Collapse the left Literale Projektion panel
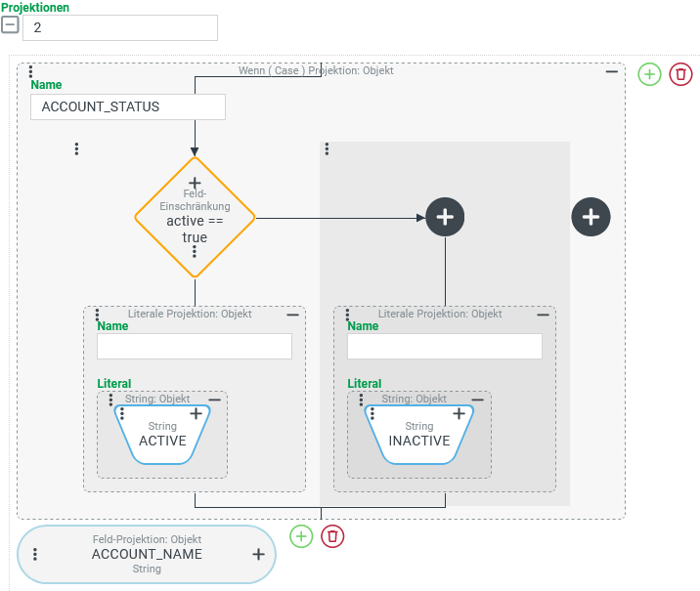 pos(292,315)
